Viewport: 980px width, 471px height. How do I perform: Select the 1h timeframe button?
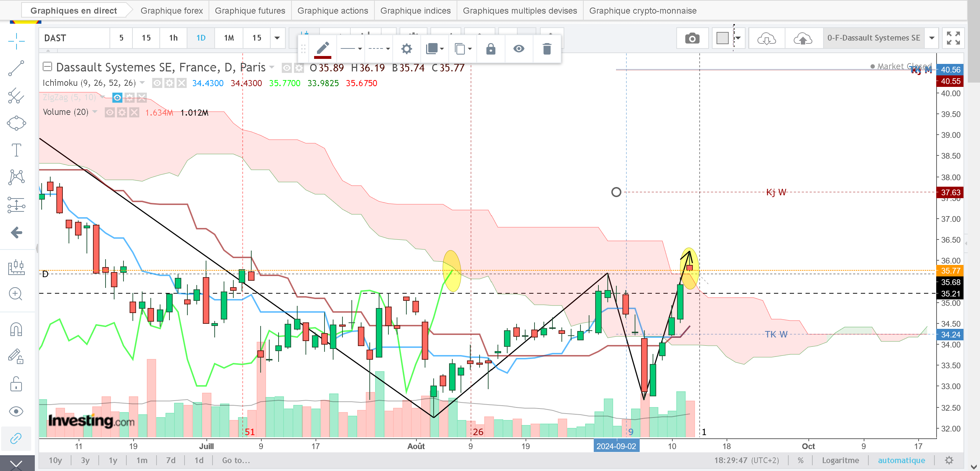(173, 38)
